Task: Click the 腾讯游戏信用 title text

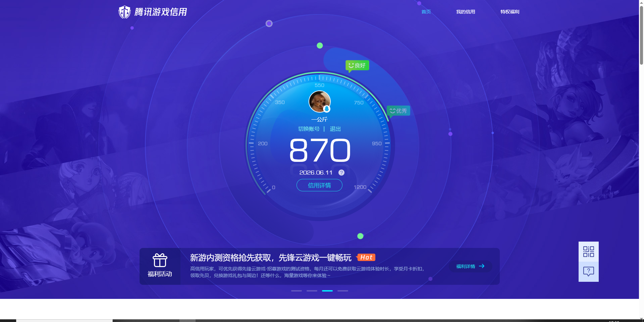Action: tap(161, 12)
